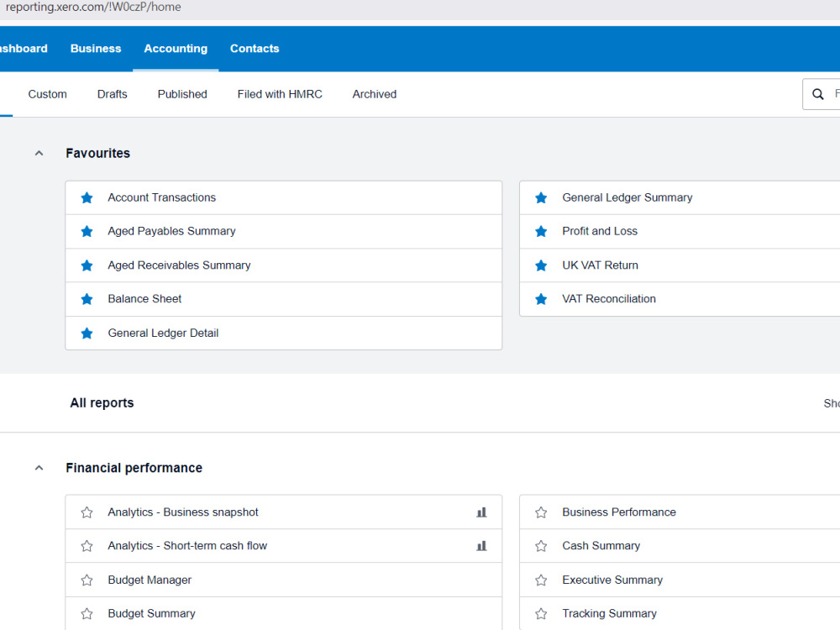Open the Balance Sheet report
The width and height of the screenshot is (840, 630).
coord(144,299)
